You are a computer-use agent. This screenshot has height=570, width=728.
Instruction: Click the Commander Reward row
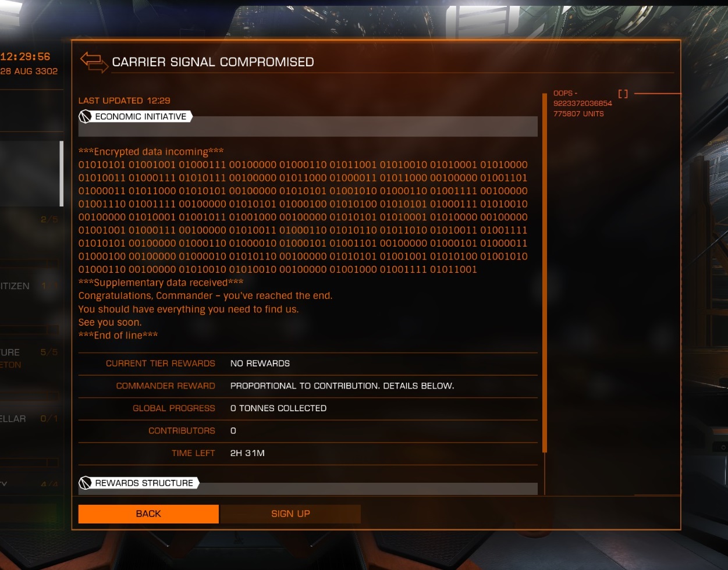(x=308, y=386)
